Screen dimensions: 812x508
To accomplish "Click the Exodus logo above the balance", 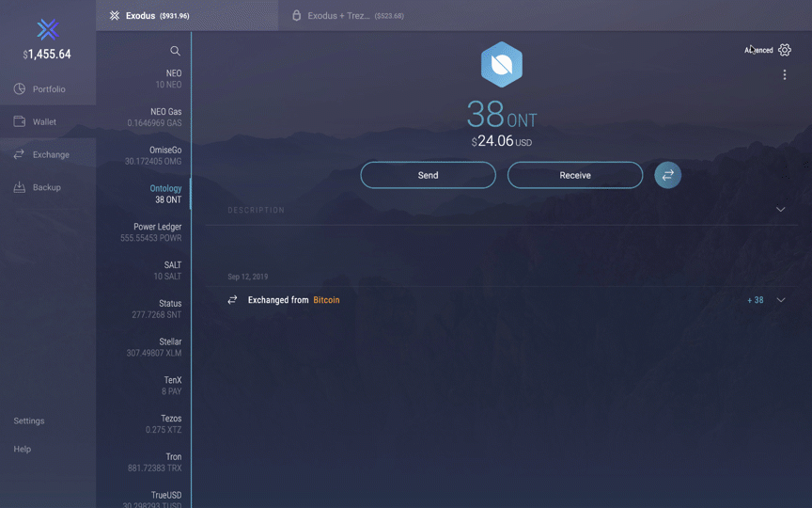I will point(48,29).
